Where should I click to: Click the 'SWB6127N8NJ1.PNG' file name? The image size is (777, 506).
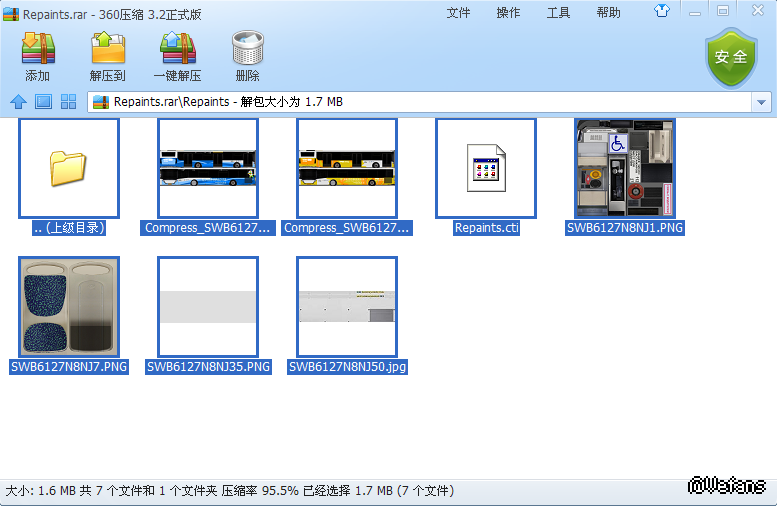(x=625, y=228)
